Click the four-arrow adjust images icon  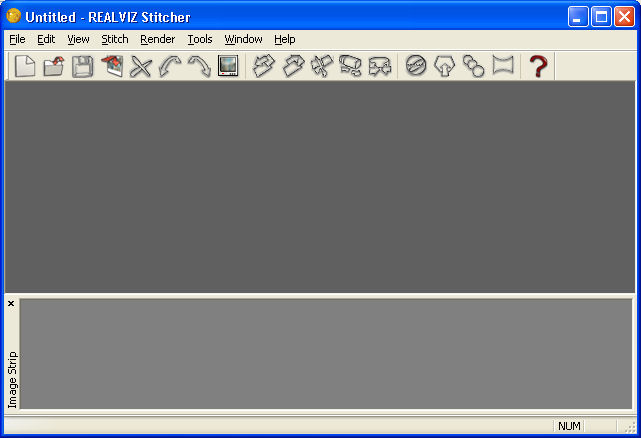(322, 66)
